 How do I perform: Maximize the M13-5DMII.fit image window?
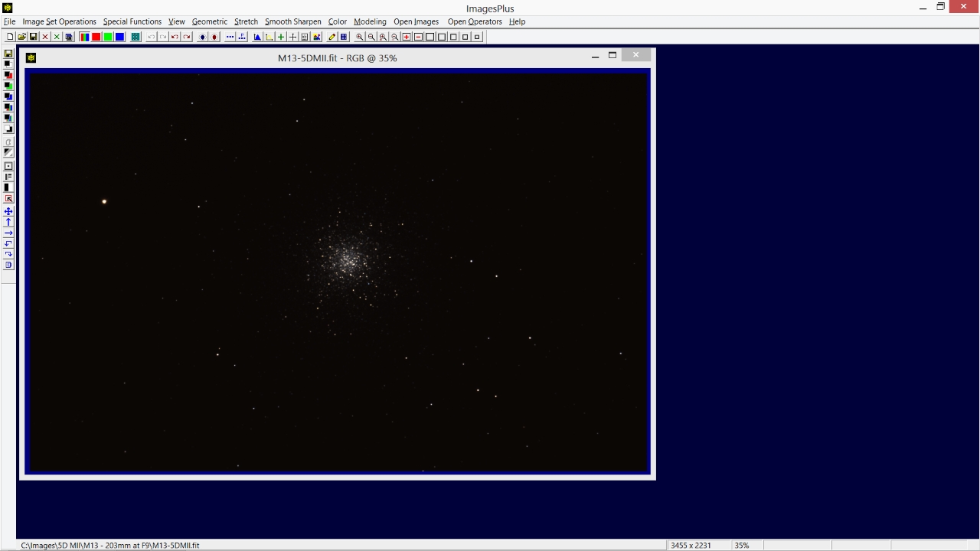pos(612,55)
